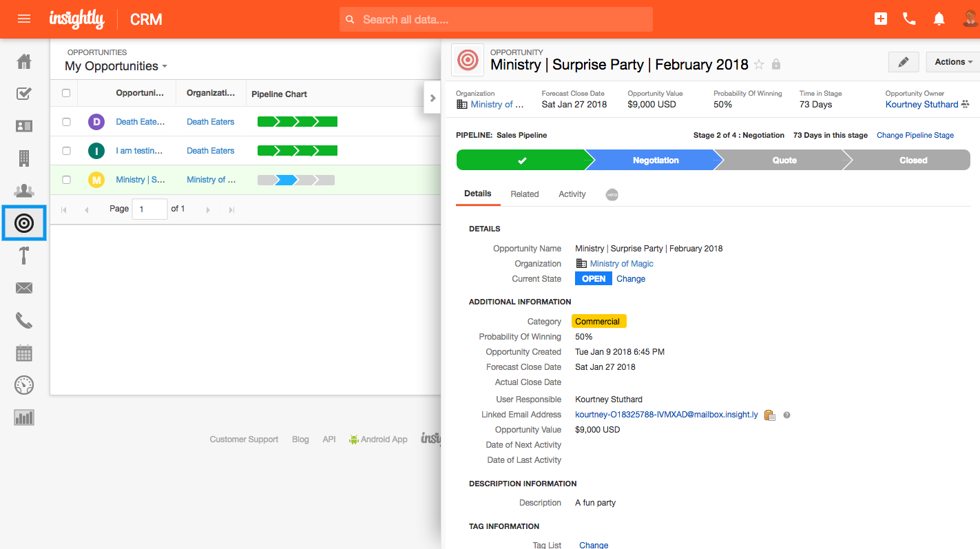Click Change next to OPEN state
The width and height of the screenshot is (980, 549).
631,279
